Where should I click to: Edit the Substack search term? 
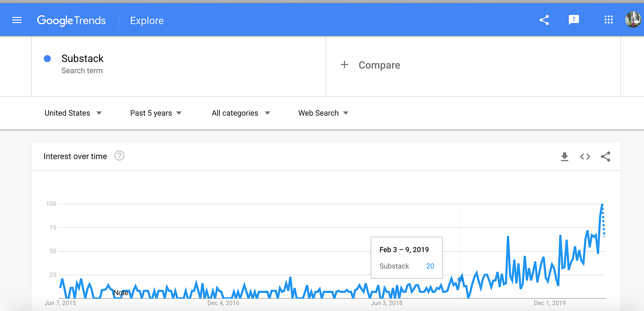click(82, 58)
